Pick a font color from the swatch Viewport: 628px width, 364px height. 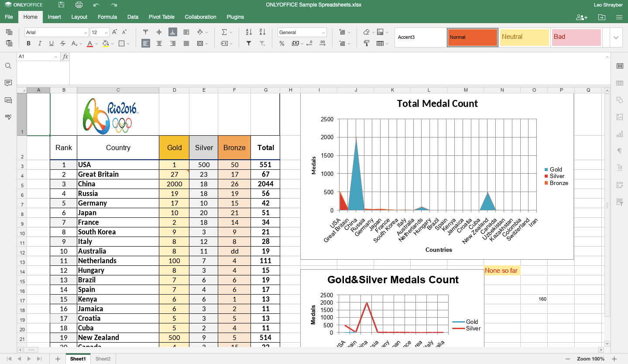pos(90,44)
